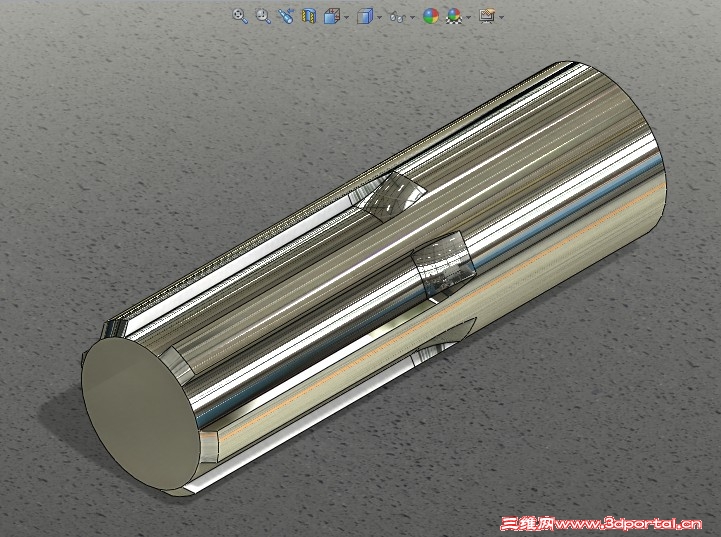This screenshot has height=537, width=721.
Task: Activate the Section View icon
Action: pyautogui.click(x=309, y=17)
